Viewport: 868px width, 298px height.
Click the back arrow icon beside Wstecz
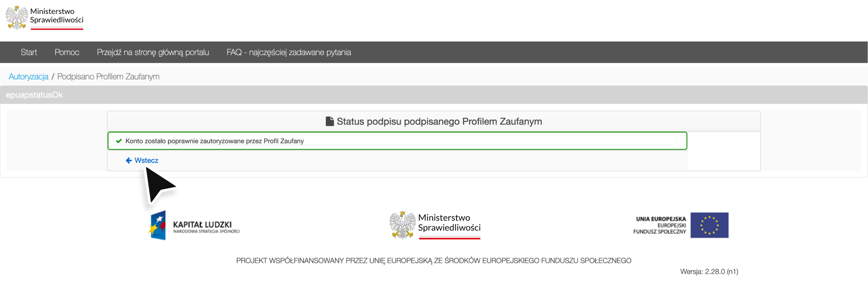tap(129, 160)
